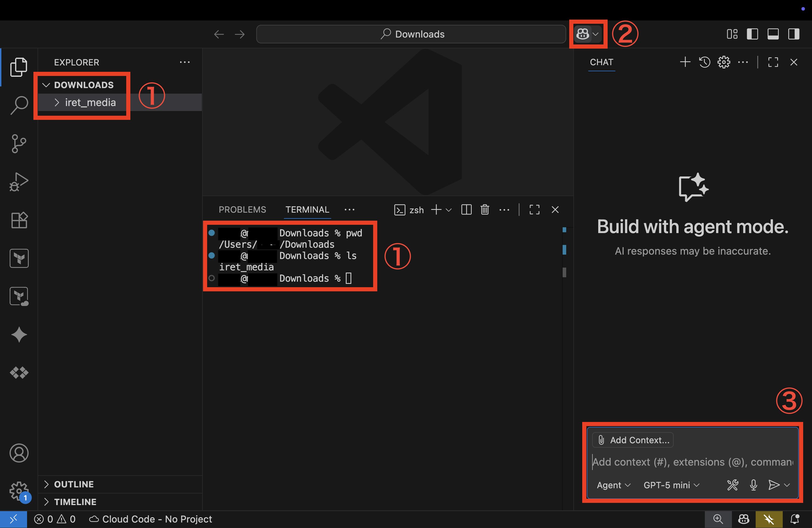The height and width of the screenshot is (528, 812).
Task: Open the Search view in activity bar
Action: 19,105
